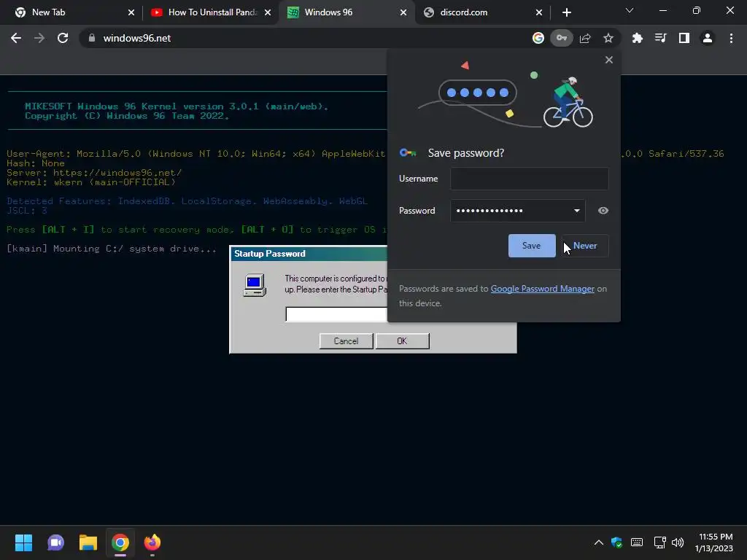Share this page via the share icon
Screen dimensions: 747x560
click(x=585, y=38)
